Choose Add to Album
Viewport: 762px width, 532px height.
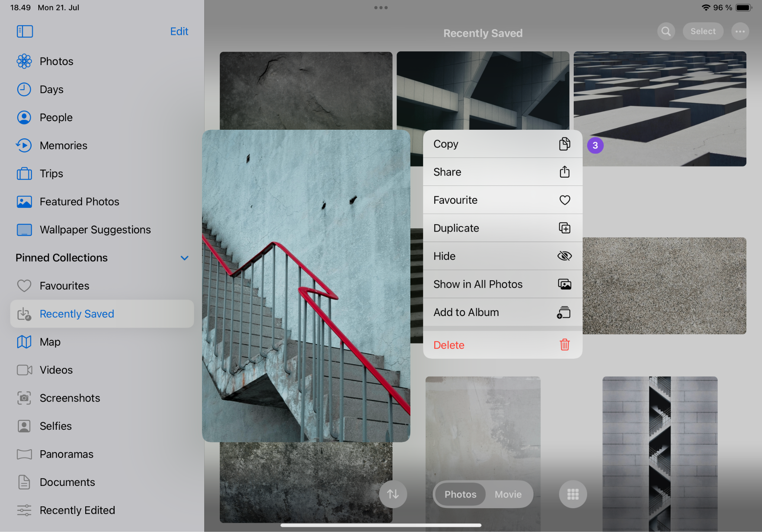click(x=503, y=312)
